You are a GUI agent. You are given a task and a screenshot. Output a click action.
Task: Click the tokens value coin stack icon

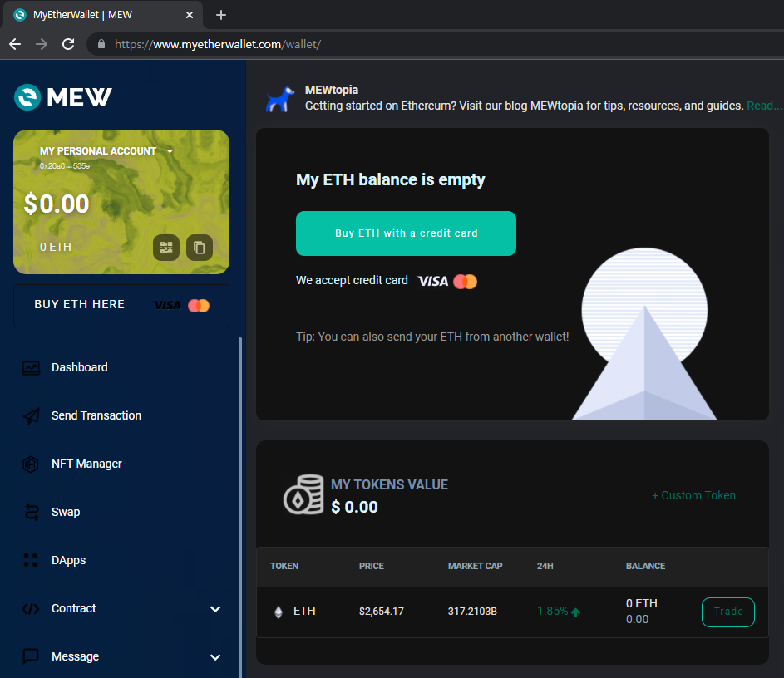pos(303,494)
